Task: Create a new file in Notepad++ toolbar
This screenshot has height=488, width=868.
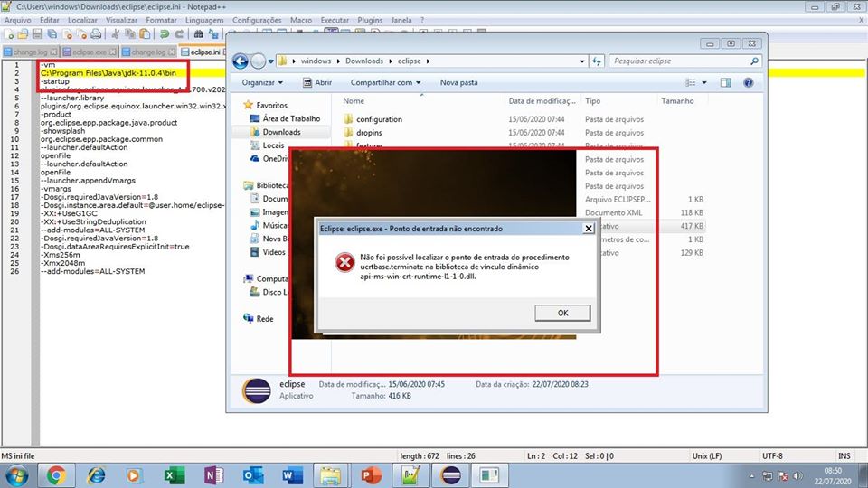Action: [x=9, y=34]
